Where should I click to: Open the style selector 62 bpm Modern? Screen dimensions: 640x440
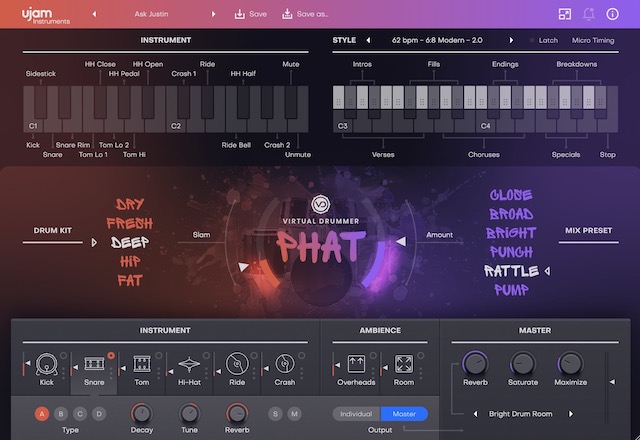438,40
